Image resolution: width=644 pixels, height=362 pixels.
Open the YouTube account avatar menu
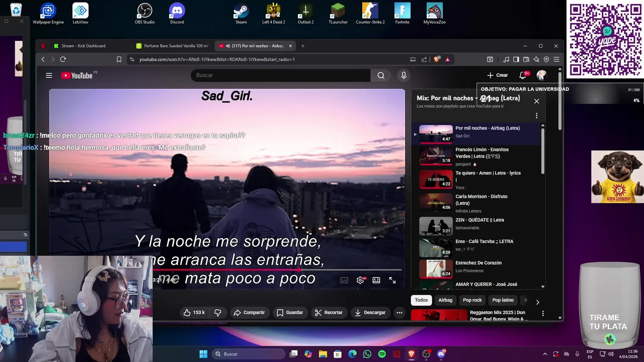[541, 75]
